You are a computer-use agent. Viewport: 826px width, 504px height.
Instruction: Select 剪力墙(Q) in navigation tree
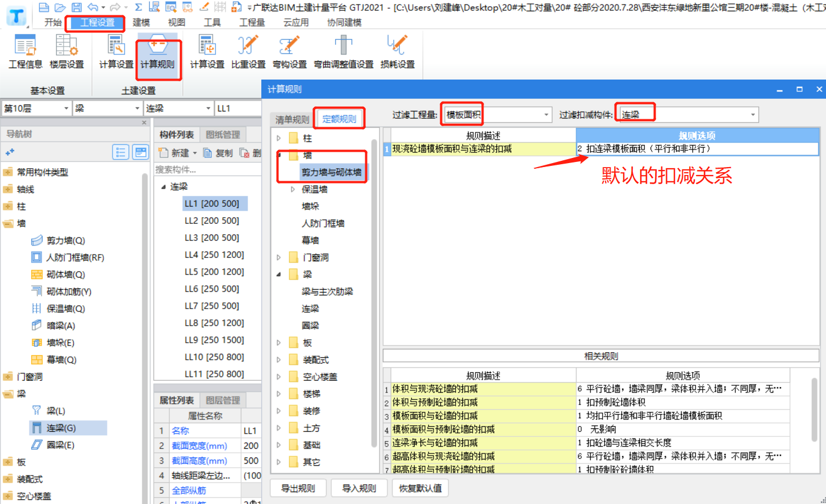[x=59, y=240]
